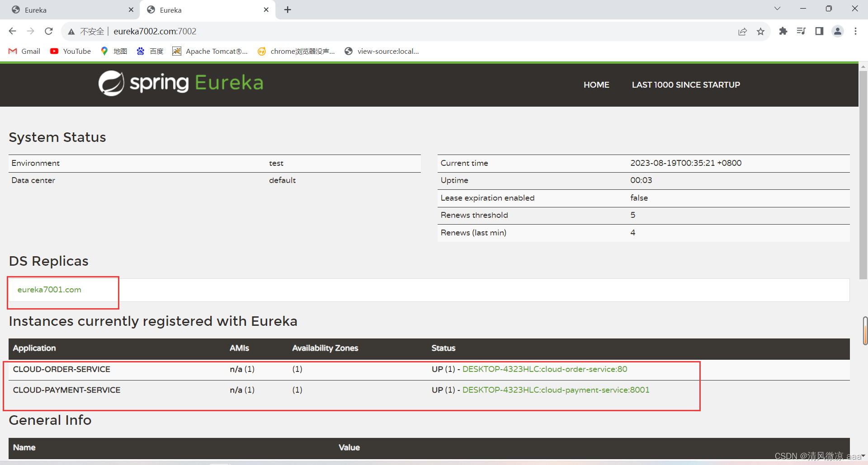Click the Lease expiration enabled row label

(x=487, y=198)
